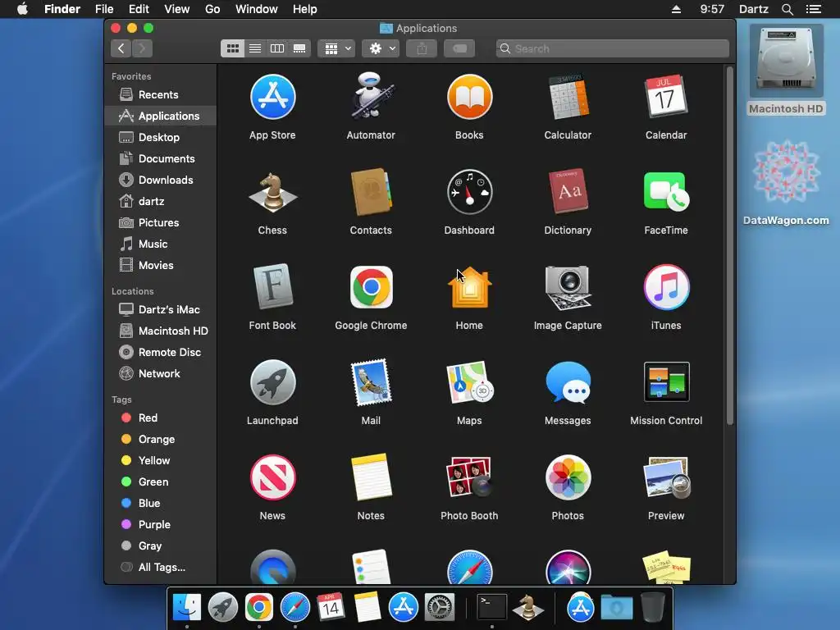Switch to column view mode
This screenshot has width=840, height=630.
click(x=277, y=48)
